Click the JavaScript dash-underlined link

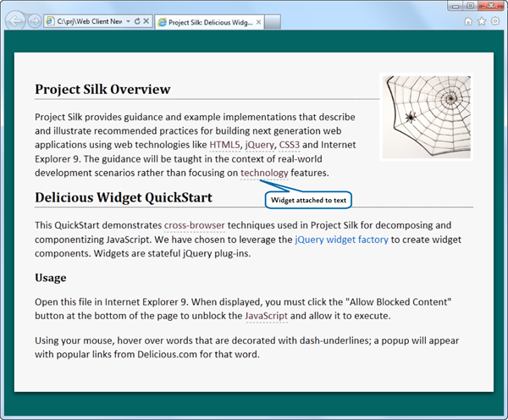[x=266, y=316]
